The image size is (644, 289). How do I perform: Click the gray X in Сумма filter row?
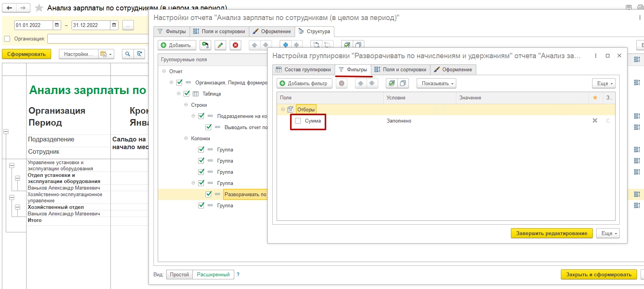595,121
